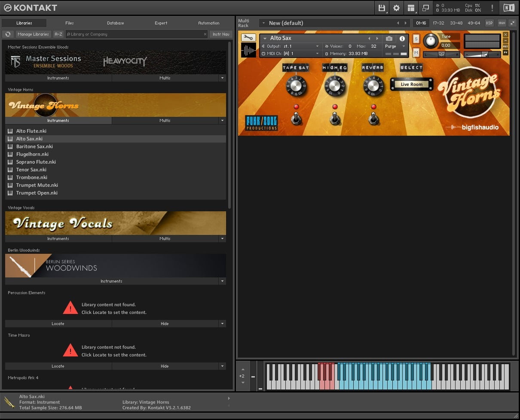The image size is (520, 420).
Task: Click Time Macro warning triangle icon
Action: point(70,350)
